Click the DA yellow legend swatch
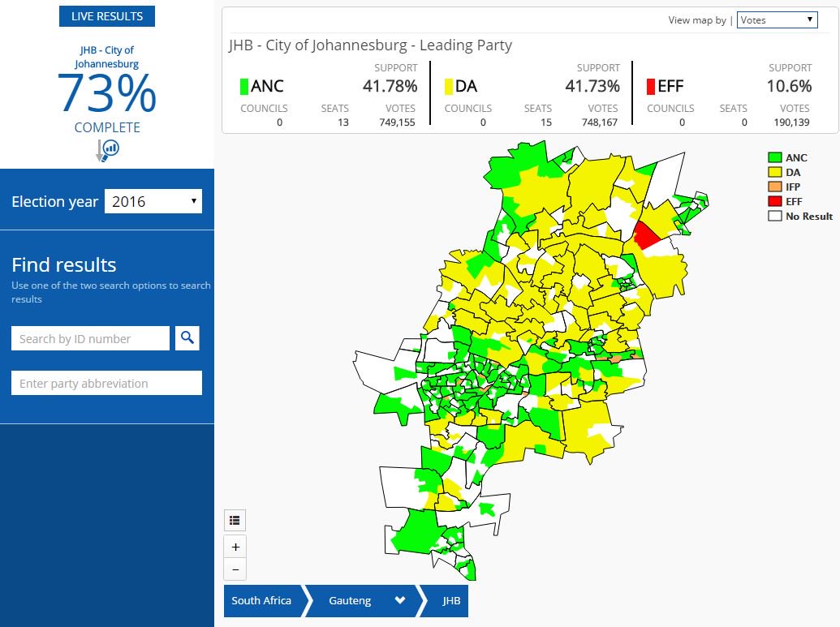Image resolution: width=840 pixels, height=627 pixels. click(x=774, y=172)
